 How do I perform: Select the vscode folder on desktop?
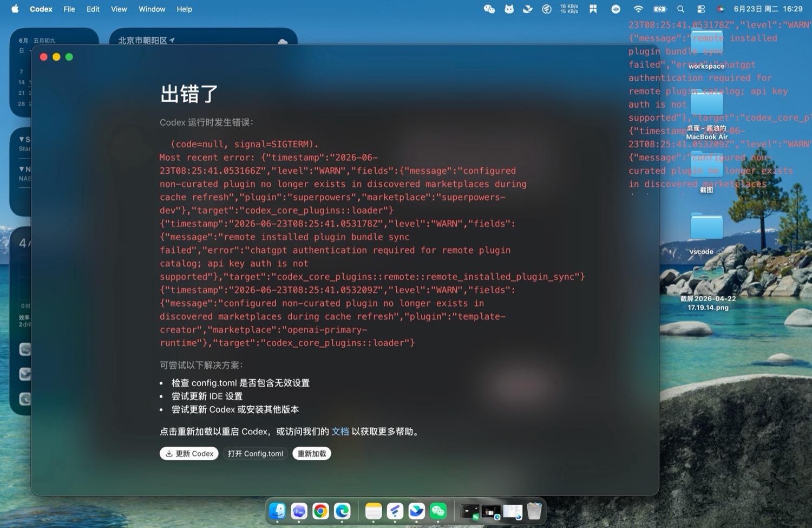point(706,234)
